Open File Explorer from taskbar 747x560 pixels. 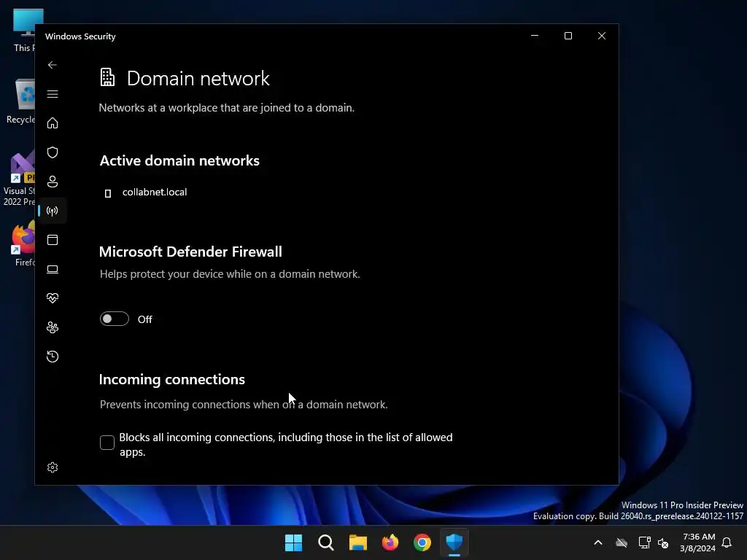click(357, 542)
